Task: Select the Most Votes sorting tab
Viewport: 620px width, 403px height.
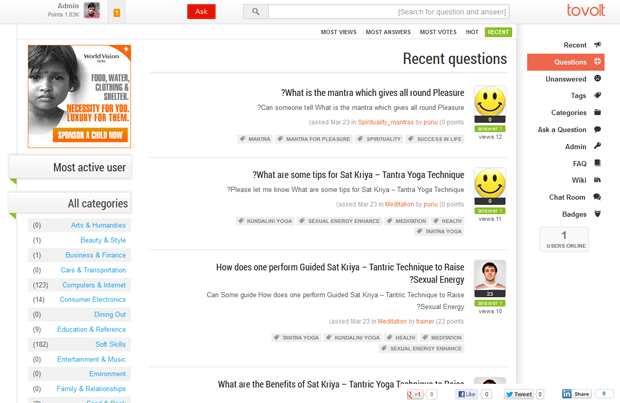Action: click(439, 32)
